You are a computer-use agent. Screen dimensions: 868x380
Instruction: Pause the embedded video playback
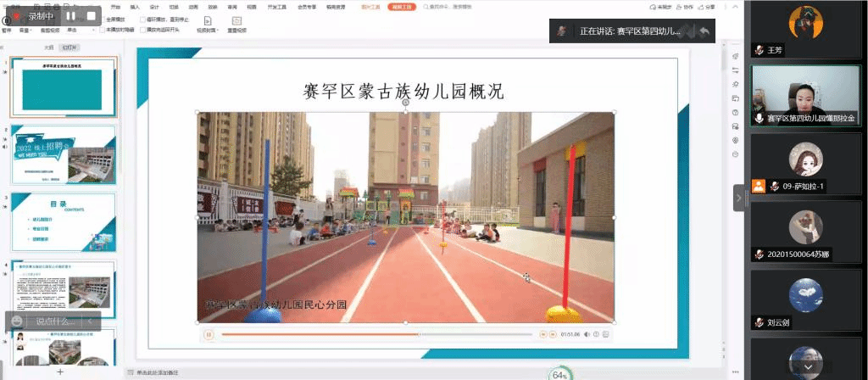point(209,334)
